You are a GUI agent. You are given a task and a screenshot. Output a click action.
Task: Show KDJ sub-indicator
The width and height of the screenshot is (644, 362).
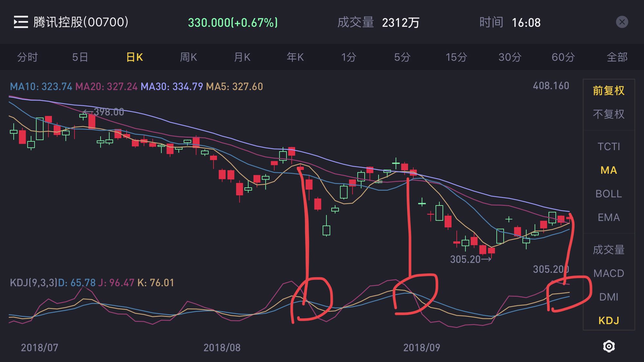click(x=609, y=320)
